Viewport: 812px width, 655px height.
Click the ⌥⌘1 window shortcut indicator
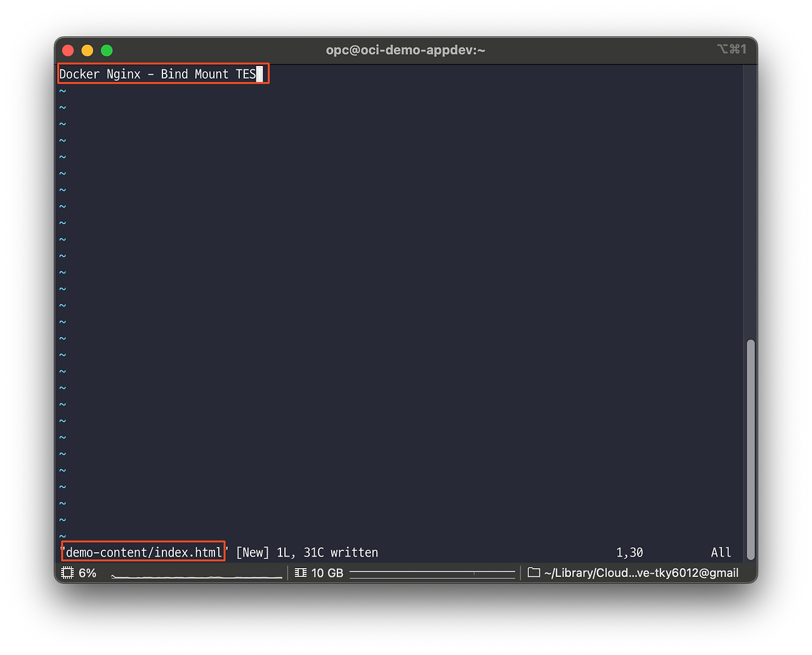click(x=731, y=50)
